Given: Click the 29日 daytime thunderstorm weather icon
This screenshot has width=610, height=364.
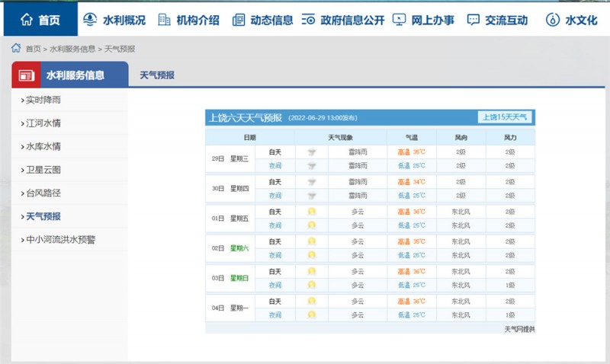Looking at the screenshot, I should 312,152.
